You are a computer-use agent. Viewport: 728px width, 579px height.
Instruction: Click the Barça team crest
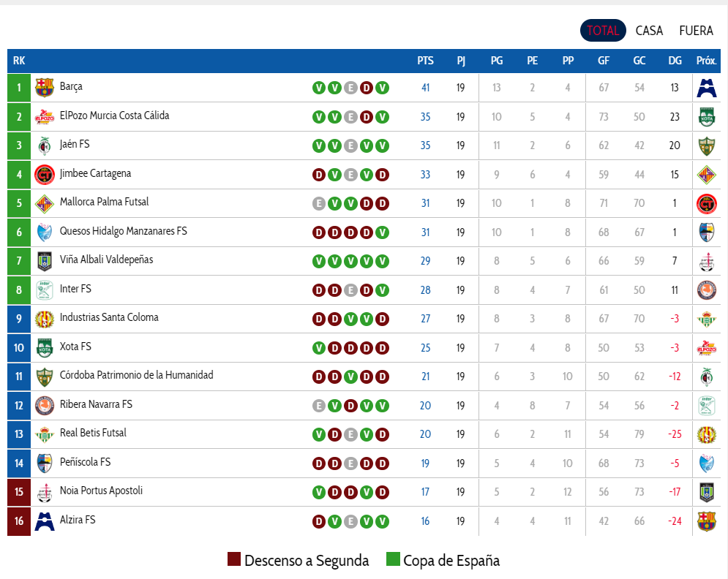[x=45, y=87]
